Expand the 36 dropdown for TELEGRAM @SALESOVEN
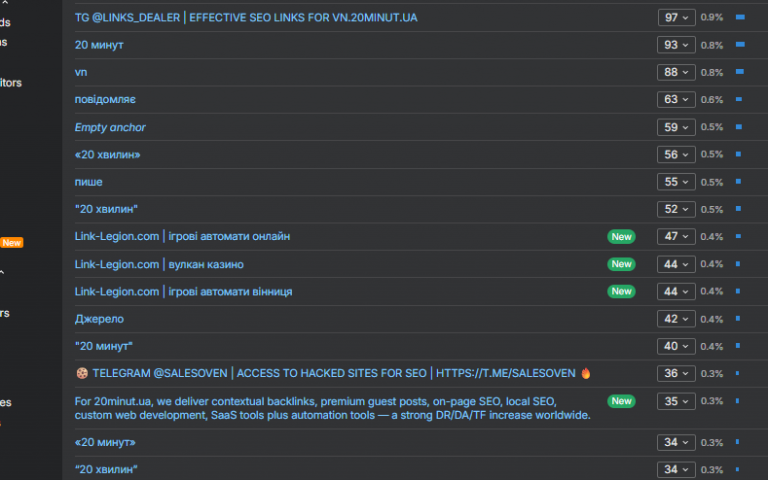Screen dimensions: 768x480 (676, 374)
